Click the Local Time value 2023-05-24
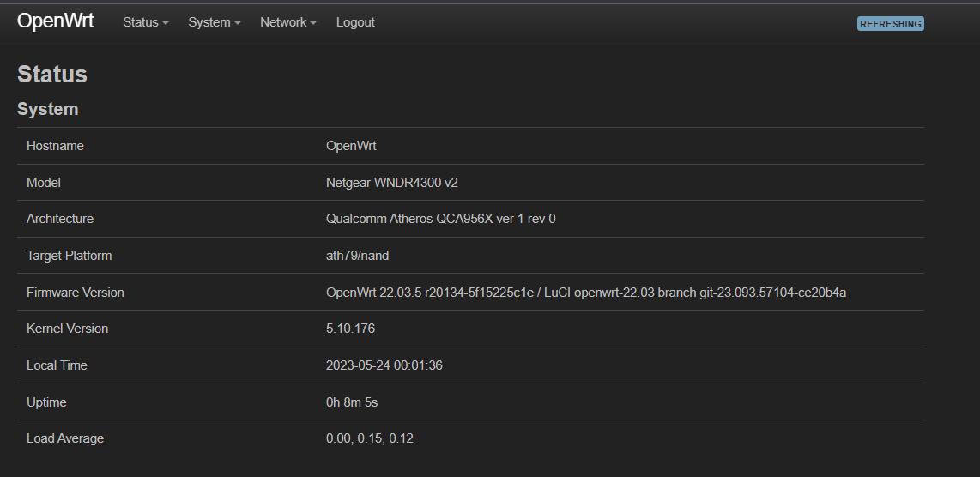980x477 pixels. click(x=384, y=365)
